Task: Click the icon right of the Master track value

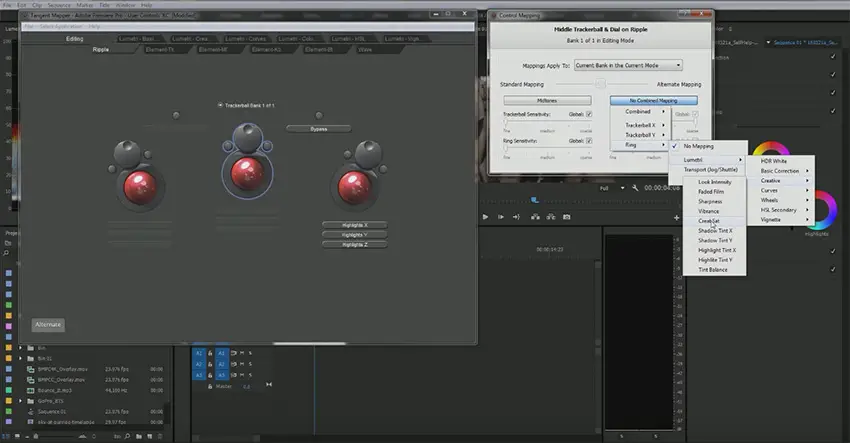Action: [x=269, y=384]
